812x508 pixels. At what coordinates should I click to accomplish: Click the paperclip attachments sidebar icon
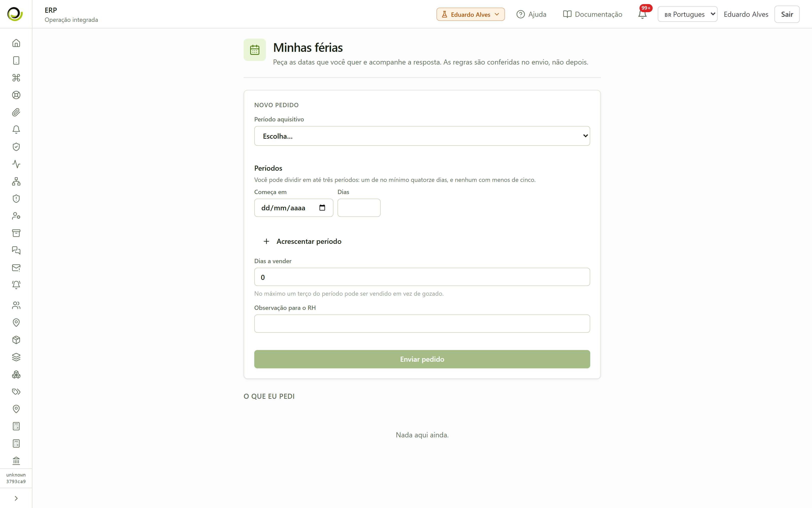click(16, 112)
